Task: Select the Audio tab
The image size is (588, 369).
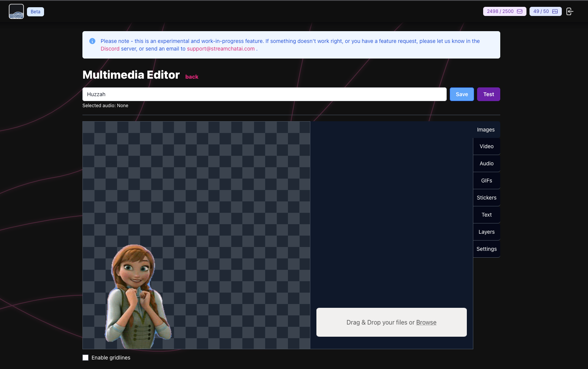Action: click(x=486, y=163)
